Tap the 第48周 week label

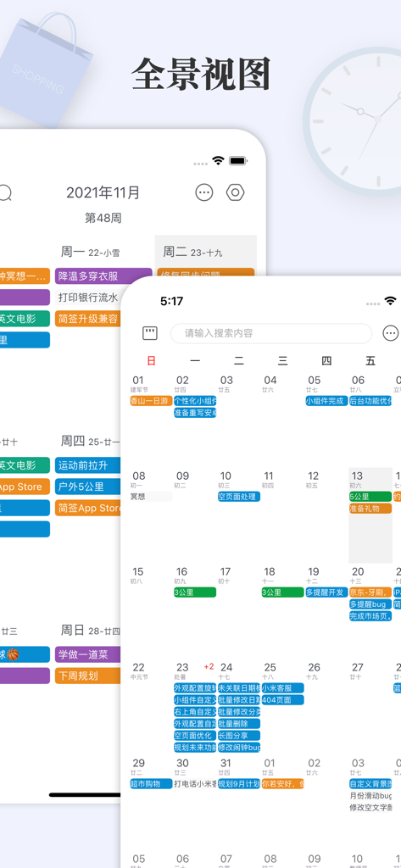click(103, 218)
